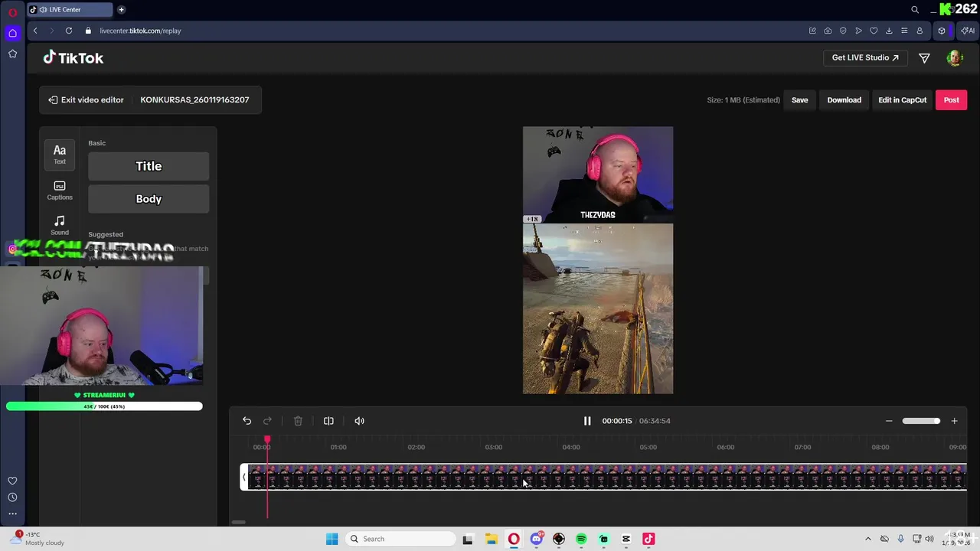Jump to 03:00 on timeline ruler

click(493, 447)
